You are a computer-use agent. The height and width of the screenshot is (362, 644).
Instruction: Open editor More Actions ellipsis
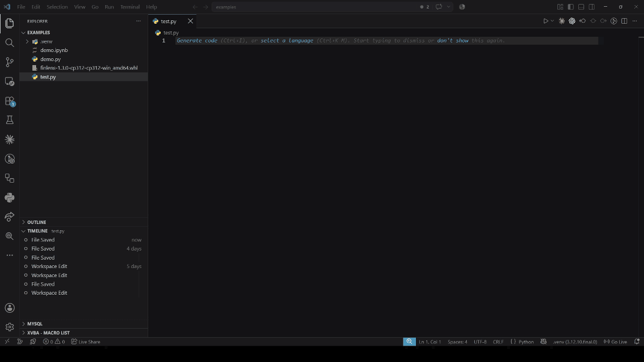(635, 21)
